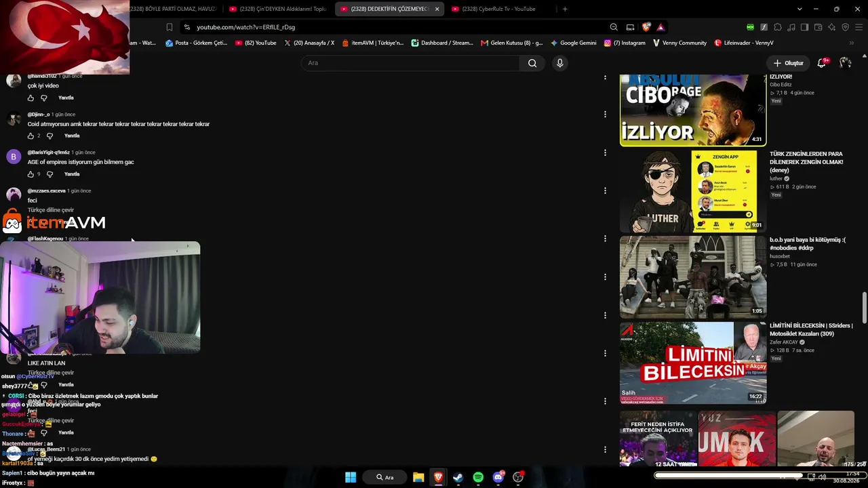Image resolution: width=868 pixels, height=488 pixels.
Task: Expand the tab search dropdown arrow
Action: [x=800, y=9]
